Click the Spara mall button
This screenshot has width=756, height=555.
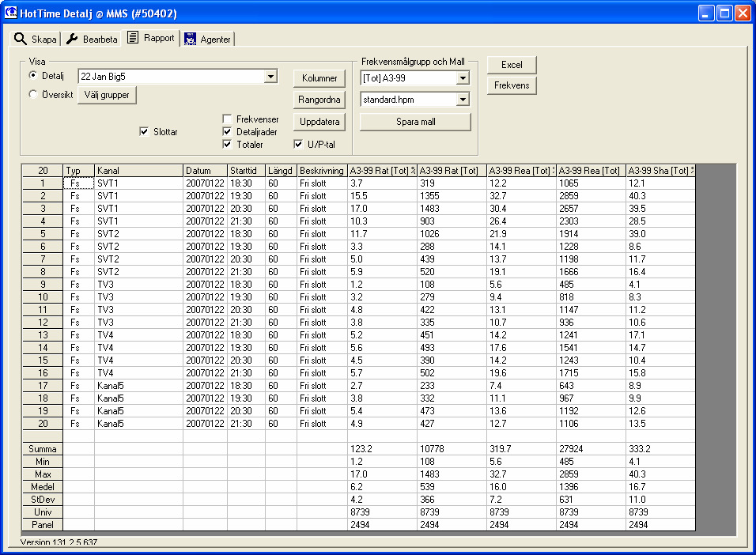pyautogui.click(x=415, y=122)
